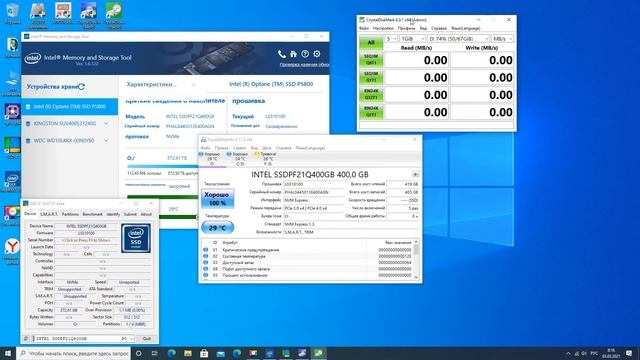Viewport: 640px width, 360px height.
Task: Expand the WDC WD10EARX drive entry chevron
Action: coord(106,140)
